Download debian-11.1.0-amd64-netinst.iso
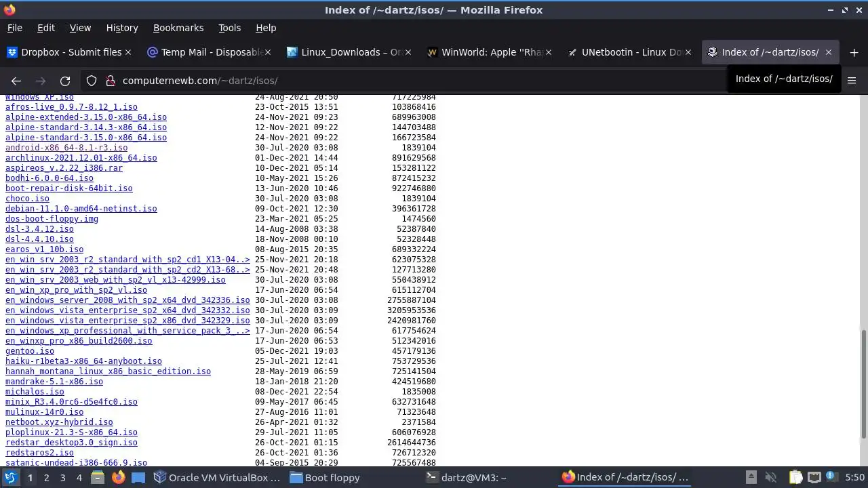Viewport: 868px width, 488px height. 81,209
